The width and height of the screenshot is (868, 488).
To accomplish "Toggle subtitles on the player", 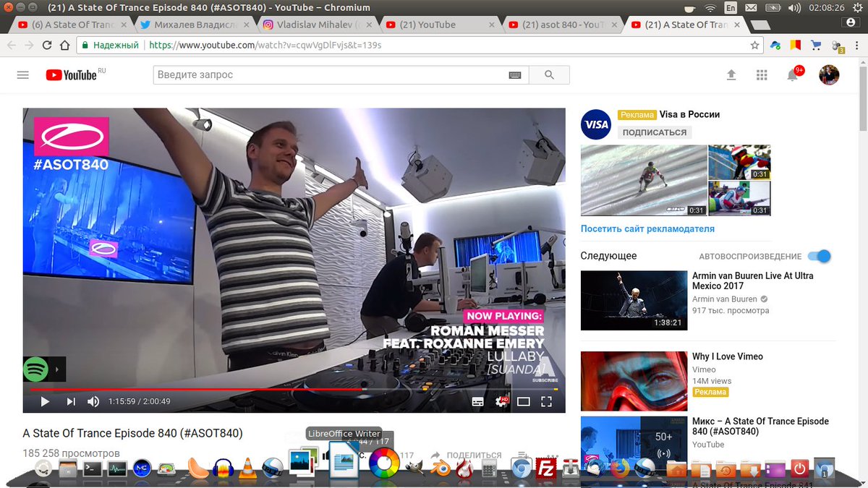I will [478, 401].
